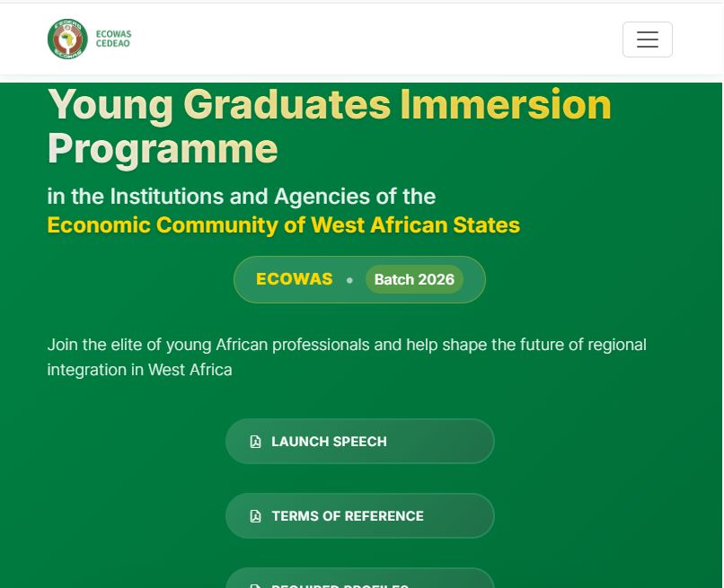Click the ECOWAS label in the badge capsule
Viewport: 724px width, 588px height.
[x=294, y=279]
